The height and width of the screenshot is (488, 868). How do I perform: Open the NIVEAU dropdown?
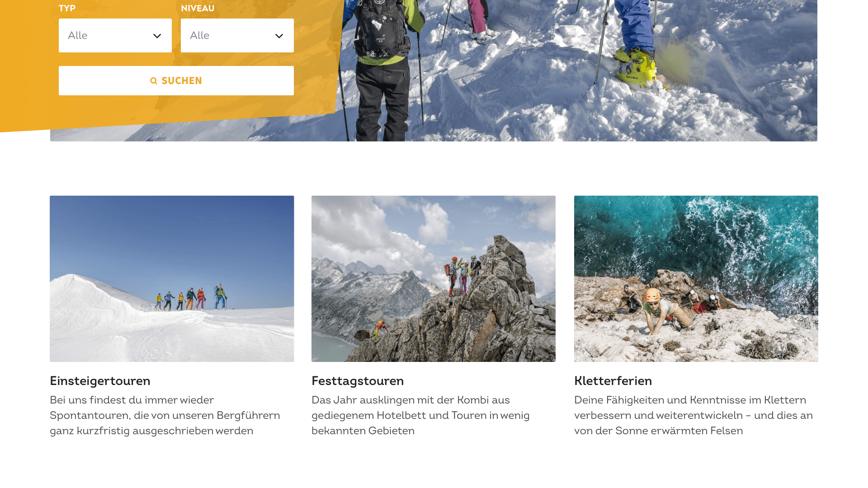point(237,35)
